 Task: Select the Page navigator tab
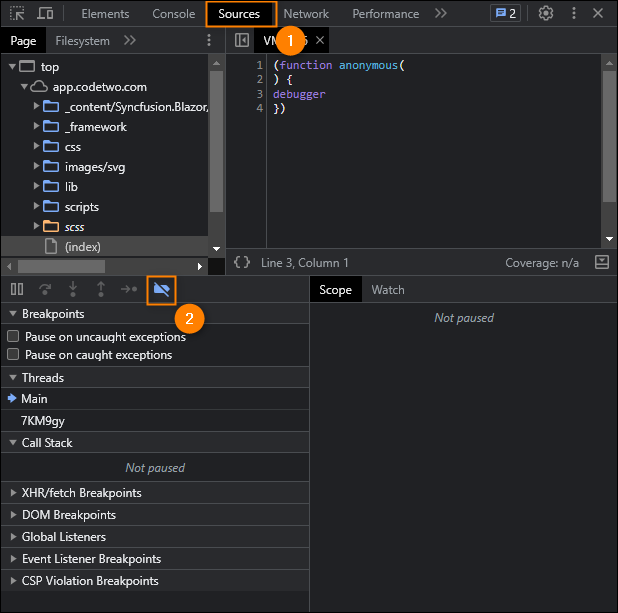(x=23, y=41)
